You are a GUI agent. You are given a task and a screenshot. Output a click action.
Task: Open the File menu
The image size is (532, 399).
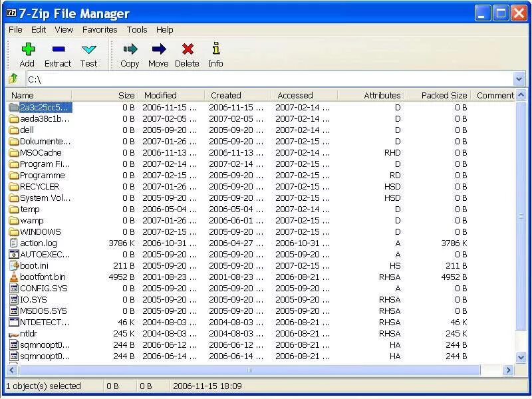point(15,30)
